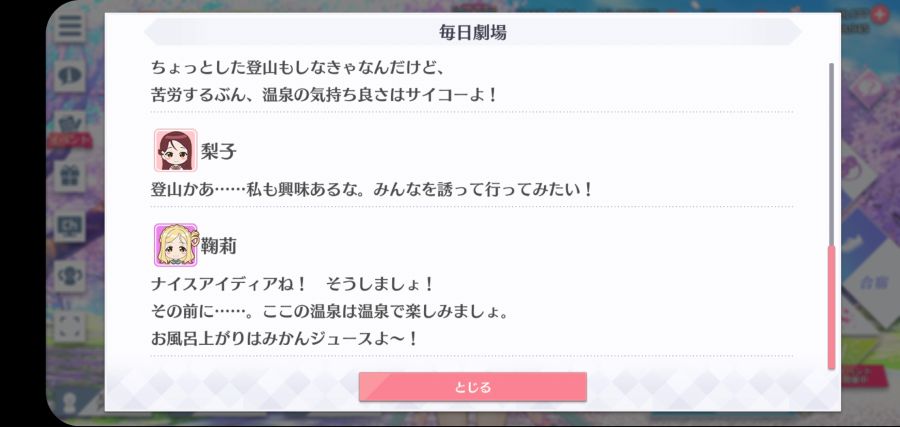The height and width of the screenshot is (427, 900).
Task: Click the line お風呂上がりはみかんジュースよ〜！
Action: click(284, 339)
